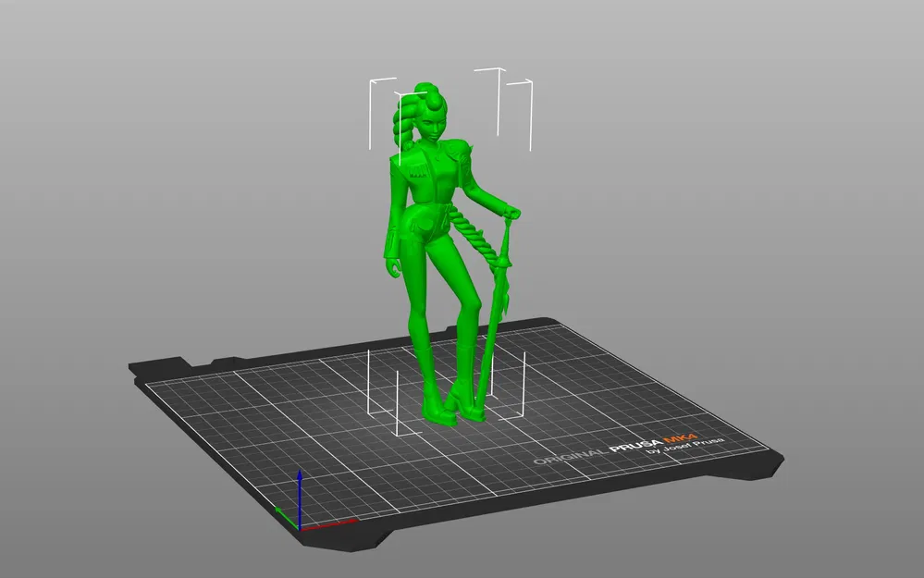
Task: Click the "by Josef Prusa" text
Action: coord(684,447)
